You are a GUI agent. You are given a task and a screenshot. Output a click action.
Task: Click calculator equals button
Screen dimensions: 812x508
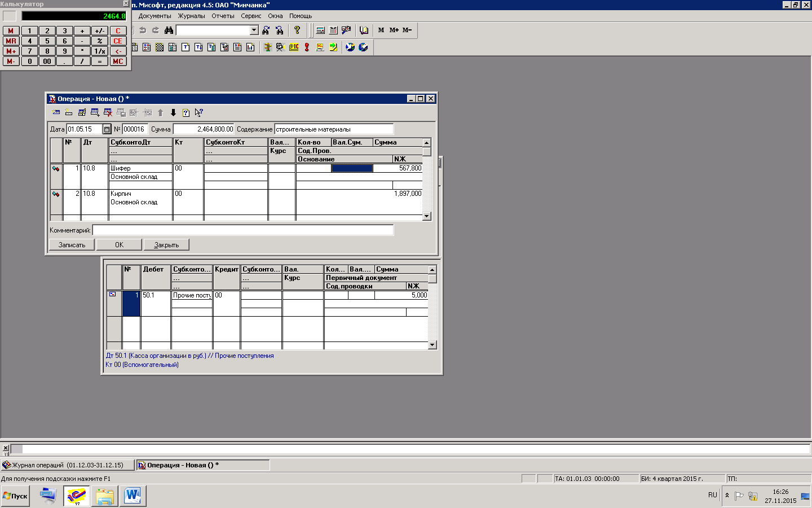coord(100,62)
